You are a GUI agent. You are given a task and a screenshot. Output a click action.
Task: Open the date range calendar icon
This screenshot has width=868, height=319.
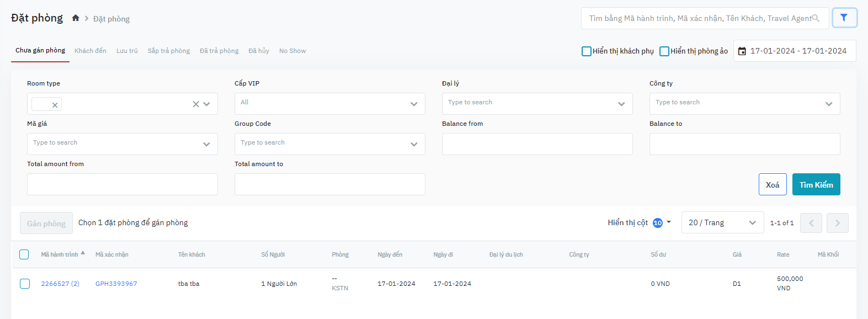point(742,51)
